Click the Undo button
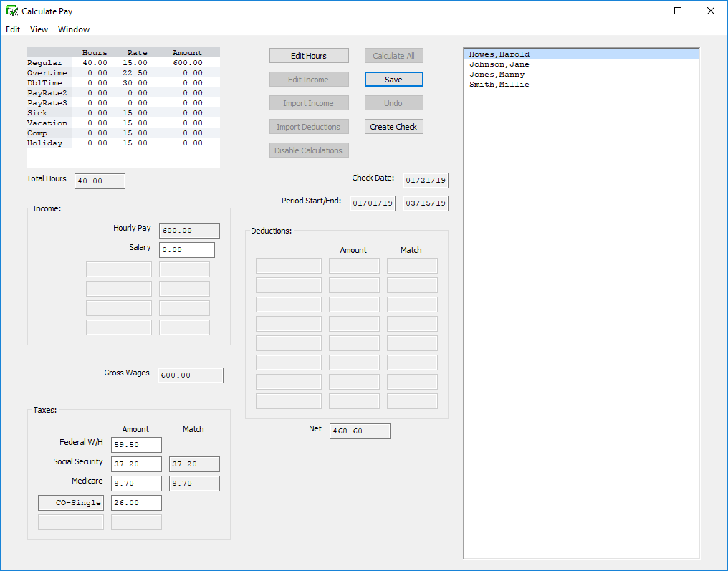 393,102
